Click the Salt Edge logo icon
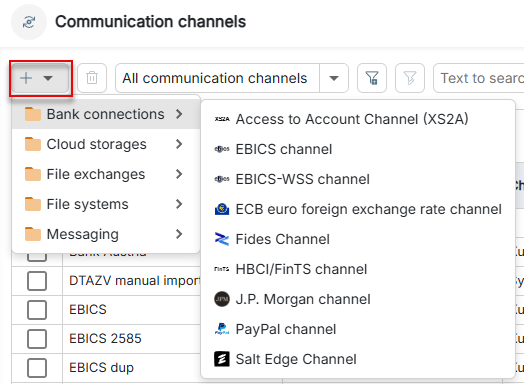 coord(222,359)
